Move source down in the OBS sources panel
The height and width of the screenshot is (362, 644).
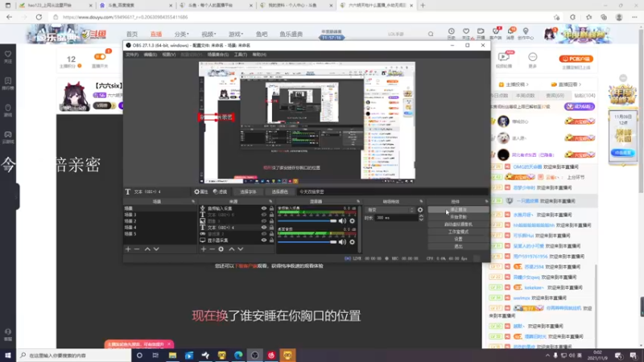pyautogui.click(x=241, y=249)
